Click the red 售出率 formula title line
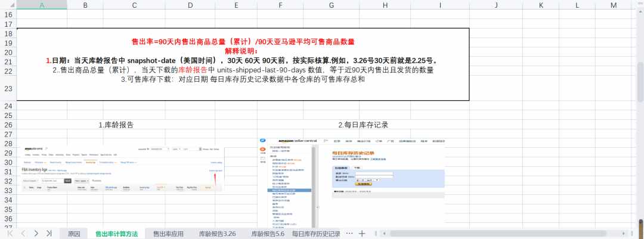The image size is (644, 239). pyautogui.click(x=243, y=42)
